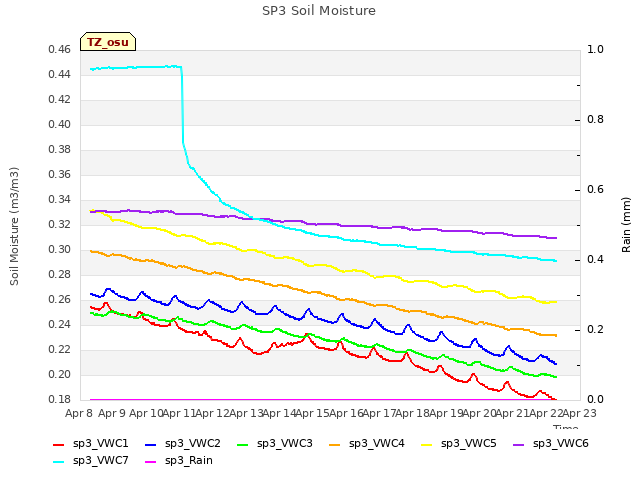The height and width of the screenshot is (480, 640).
Task: Click the sp3_VWC1 legend label
Action: pos(100,444)
